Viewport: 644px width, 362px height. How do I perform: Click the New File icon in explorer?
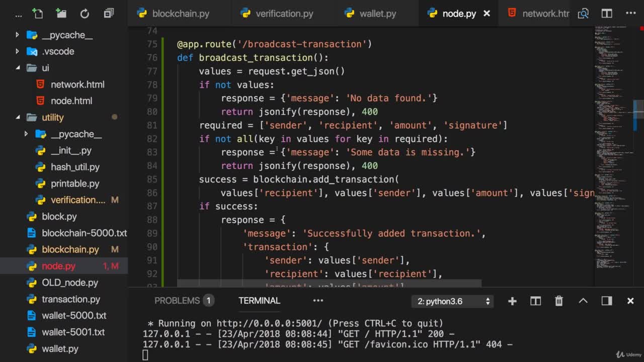(38, 14)
